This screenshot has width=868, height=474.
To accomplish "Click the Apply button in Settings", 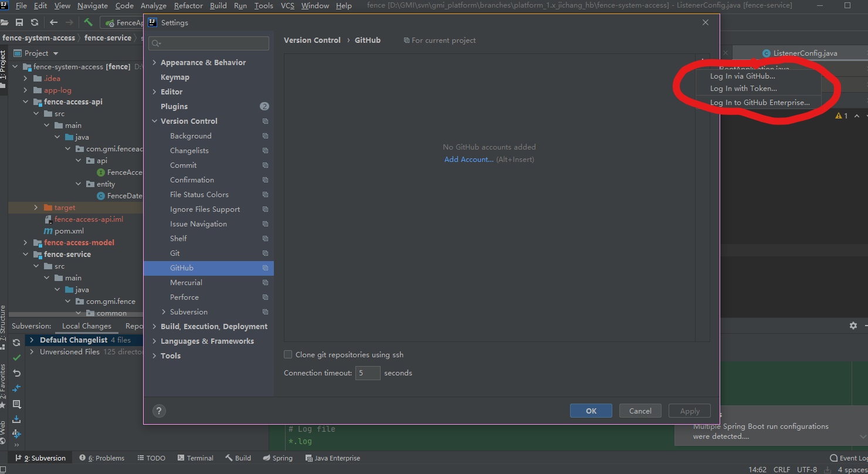I will (690, 411).
